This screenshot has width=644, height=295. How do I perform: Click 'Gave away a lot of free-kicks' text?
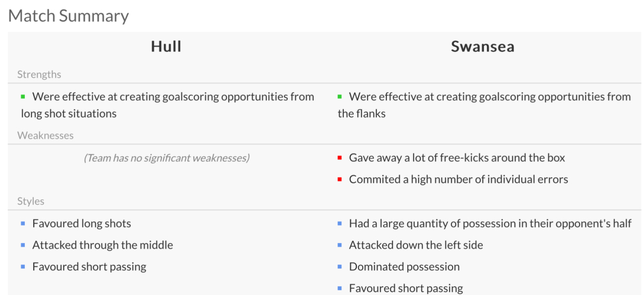pyautogui.click(x=457, y=158)
